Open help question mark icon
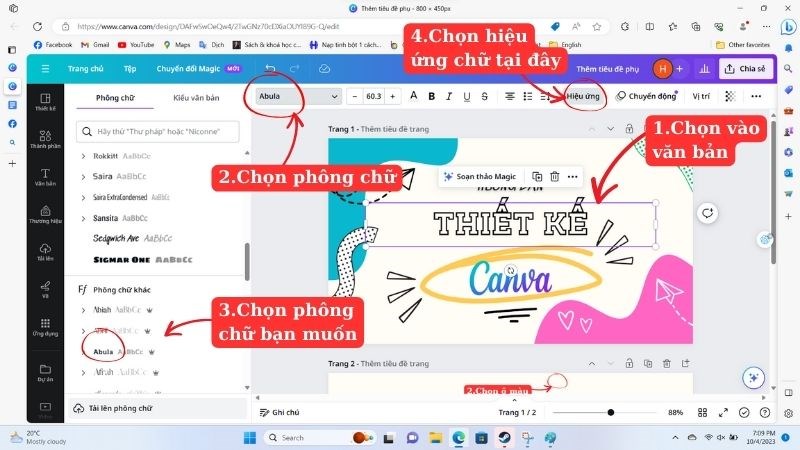The height and width of the screenshot is (450, 800). [765, 412]
